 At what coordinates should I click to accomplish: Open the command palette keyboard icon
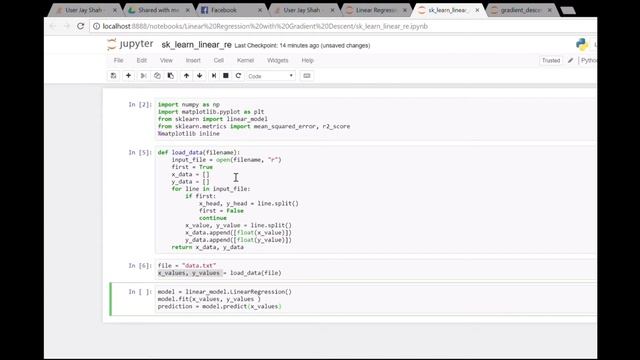[x=307, y=76]
